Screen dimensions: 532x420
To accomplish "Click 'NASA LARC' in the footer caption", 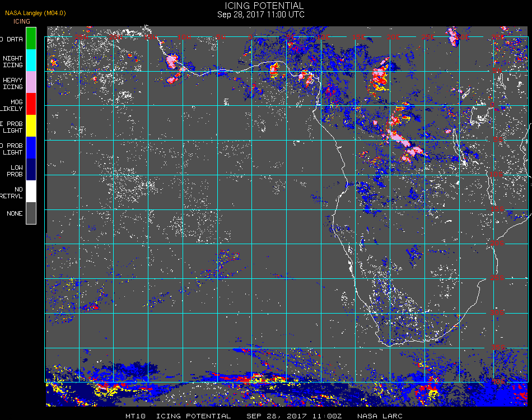I will tap(380, 416).
